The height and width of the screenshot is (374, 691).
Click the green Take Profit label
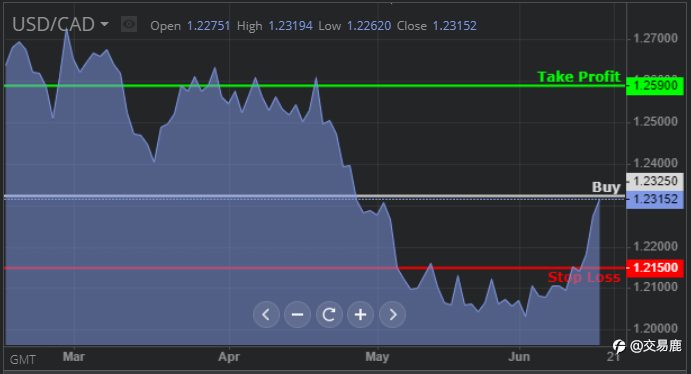tap(579, 77)
